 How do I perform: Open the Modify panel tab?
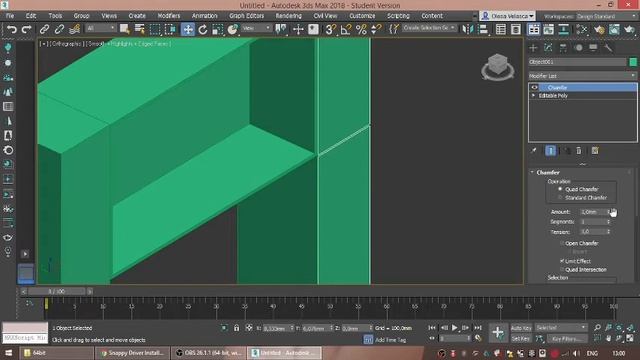[x=548, y=48]
